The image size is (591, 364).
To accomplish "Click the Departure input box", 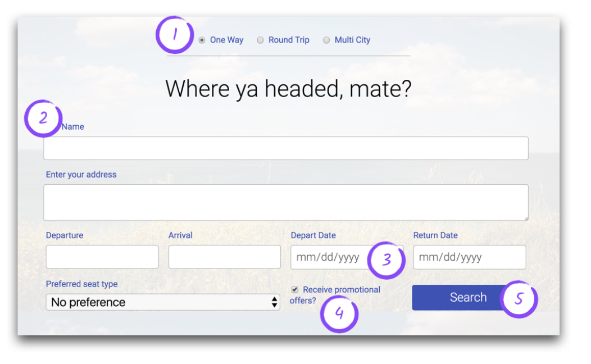I will [102, 257].
